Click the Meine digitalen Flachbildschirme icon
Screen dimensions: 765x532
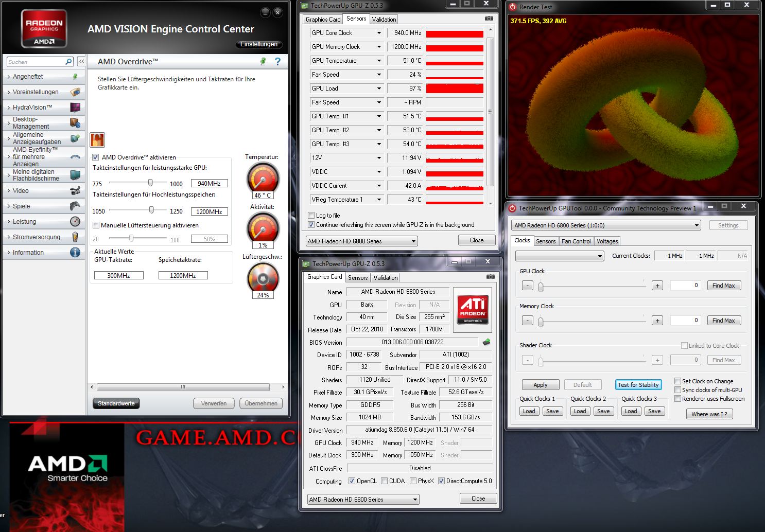tap(75, 175)
